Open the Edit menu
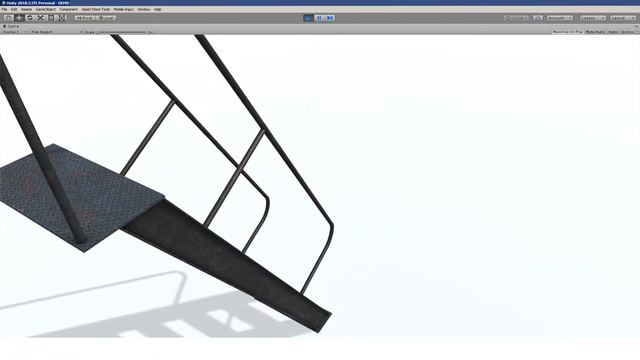The image size is (640, 360). [x=14, y=9]
